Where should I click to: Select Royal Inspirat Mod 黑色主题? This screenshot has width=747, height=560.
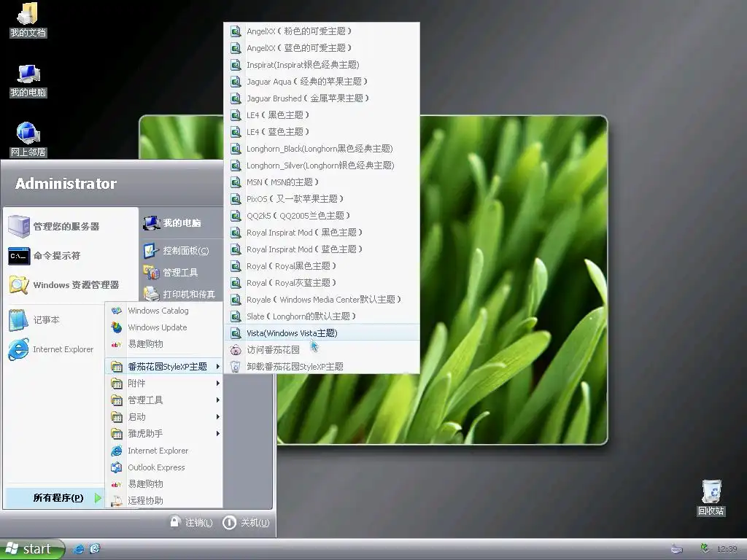pyautogui.click(x=322, y=233)
